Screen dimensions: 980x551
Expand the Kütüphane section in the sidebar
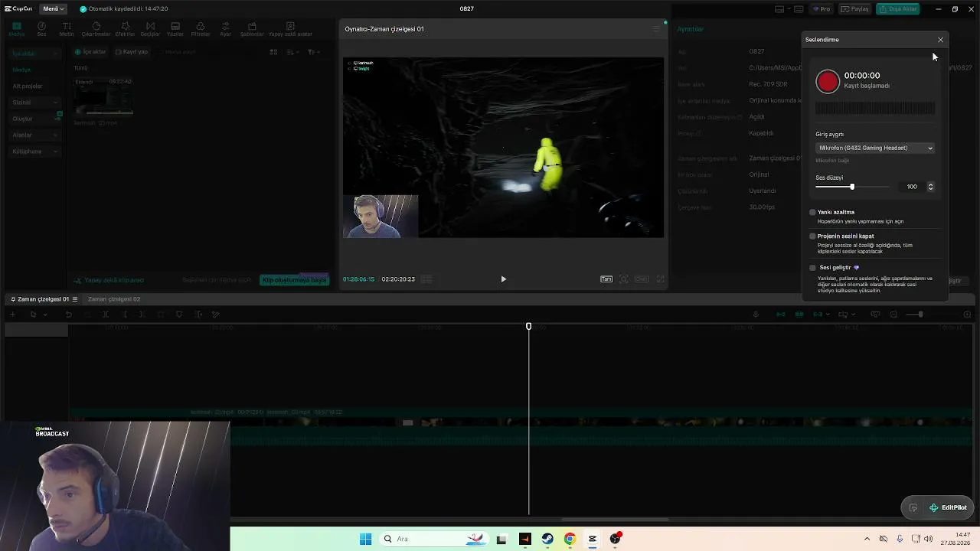(34, 152)
